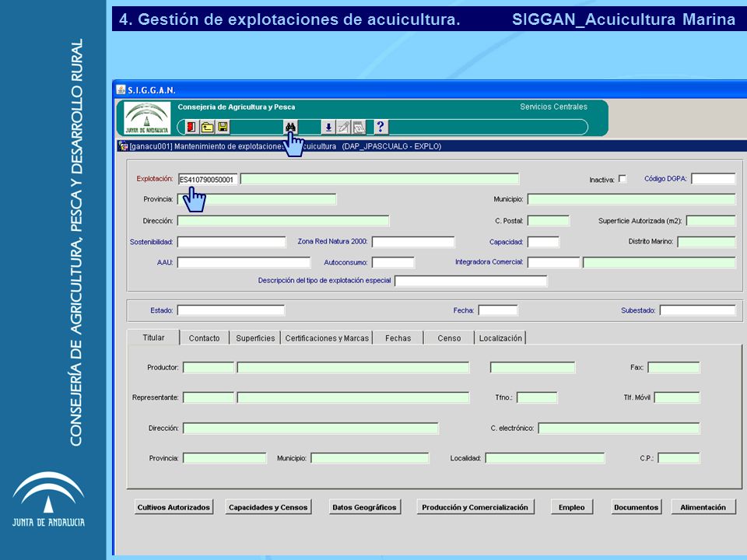This screenshot has height=560, width=747.
Task: Click the Fecha field
Action: click(498, 310)
